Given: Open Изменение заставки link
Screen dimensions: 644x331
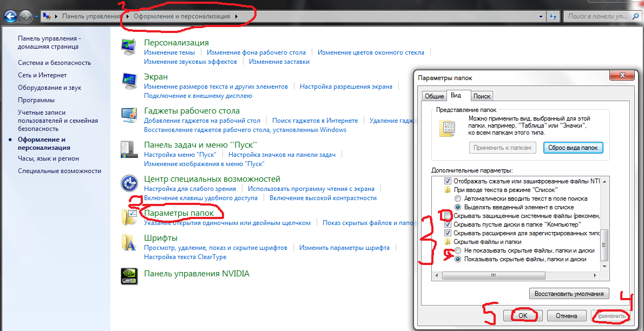Looking at the screenshot, I should point(279,62).
